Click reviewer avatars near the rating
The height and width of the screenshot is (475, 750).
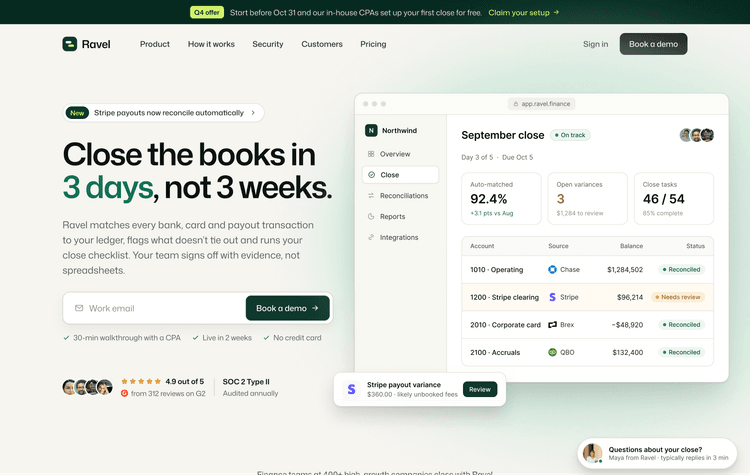[88, 387]
